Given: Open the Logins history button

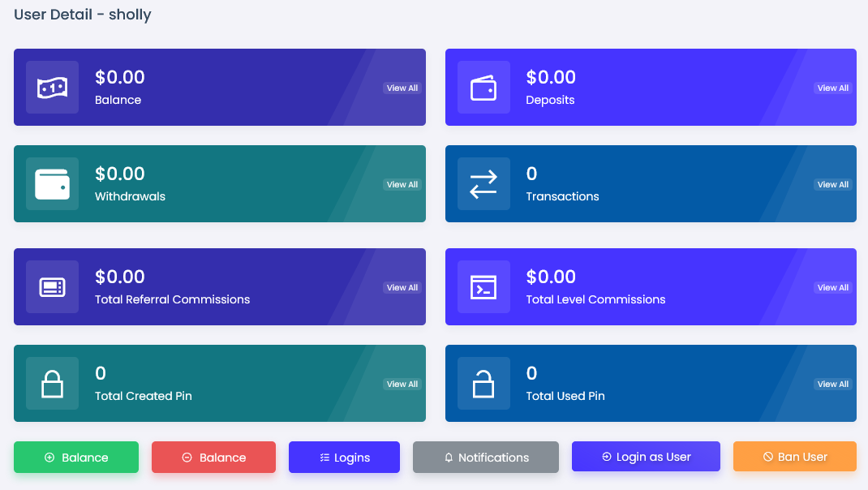Looking at the screenshot, I should (x=344, y=458).
